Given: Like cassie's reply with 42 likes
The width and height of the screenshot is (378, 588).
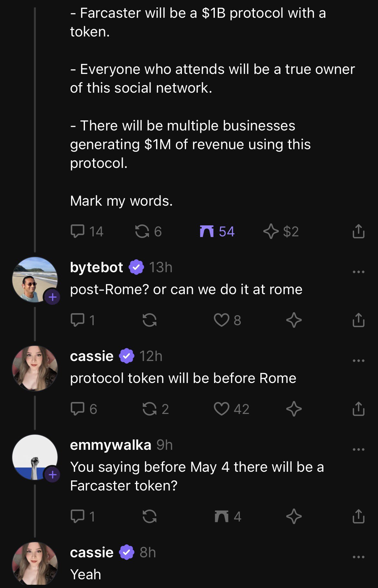Looking at the screenshot, I should 222,409.
